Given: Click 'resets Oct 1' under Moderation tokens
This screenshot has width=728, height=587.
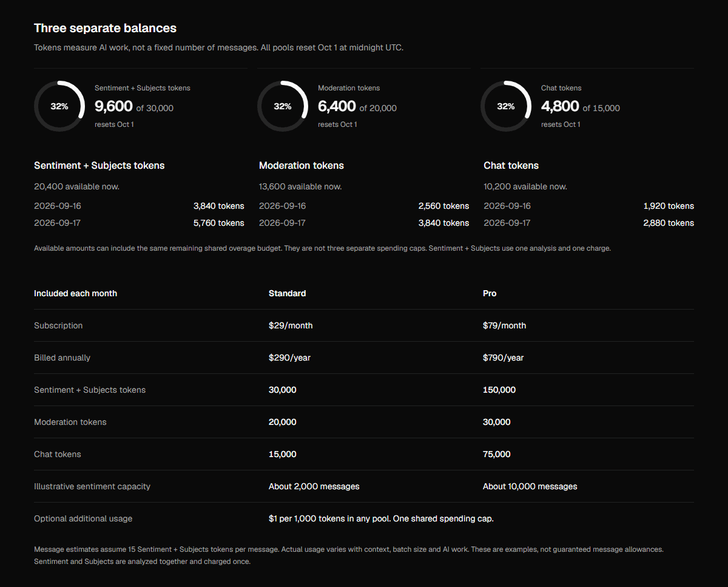Looking at the screenshot, I should pyautogui.click(x=337, y=124).
